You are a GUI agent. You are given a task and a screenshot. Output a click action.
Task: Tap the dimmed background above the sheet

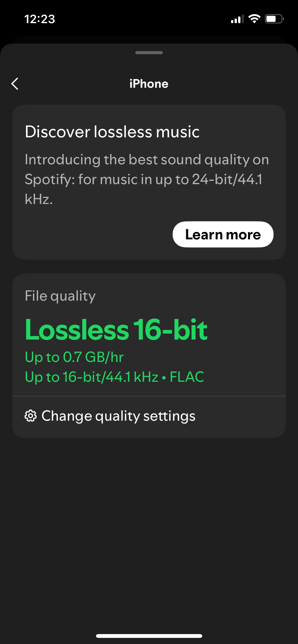point(149,38)
